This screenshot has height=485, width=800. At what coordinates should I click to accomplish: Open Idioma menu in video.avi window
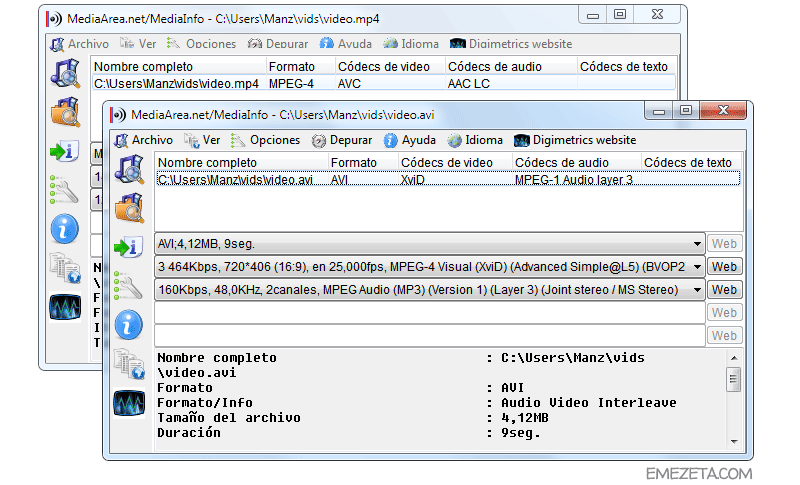(475, 140)
